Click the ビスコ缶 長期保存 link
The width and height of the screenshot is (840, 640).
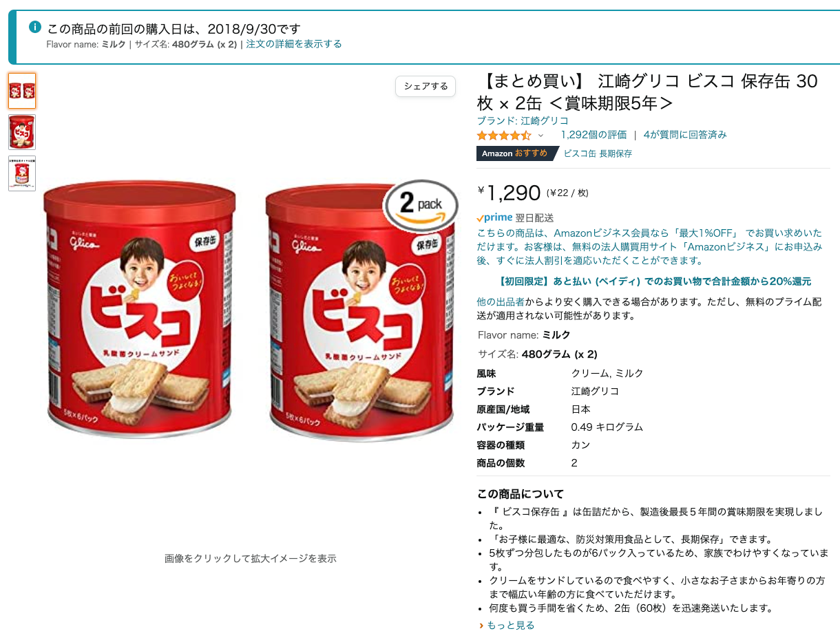[598, 153]
